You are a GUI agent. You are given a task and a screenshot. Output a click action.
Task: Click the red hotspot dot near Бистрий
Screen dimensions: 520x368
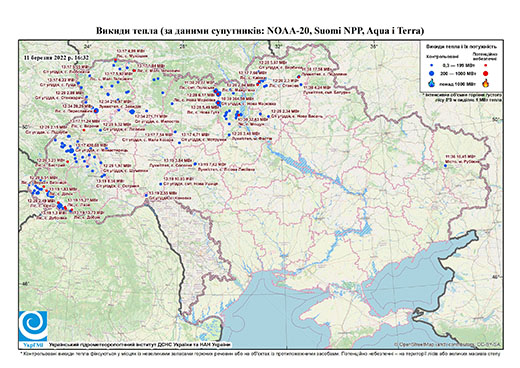tap(67, 162)
